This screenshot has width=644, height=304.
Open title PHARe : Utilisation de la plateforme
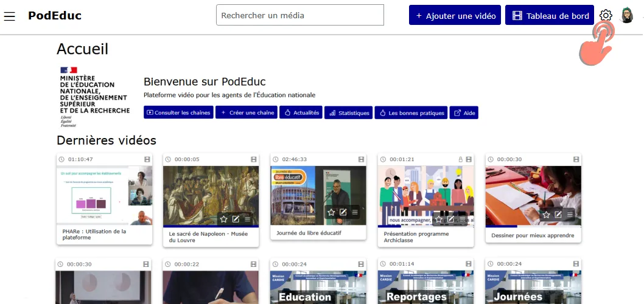tap(94, 234)
